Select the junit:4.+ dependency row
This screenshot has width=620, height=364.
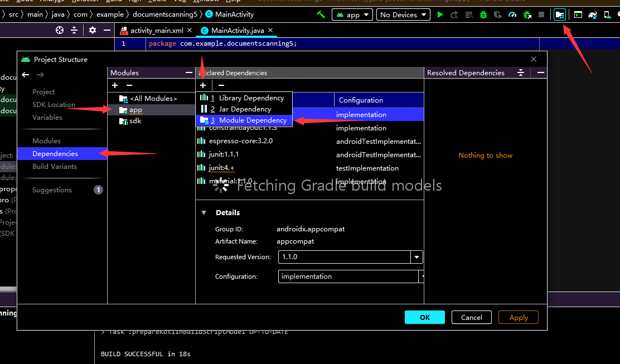coord(309,168)
